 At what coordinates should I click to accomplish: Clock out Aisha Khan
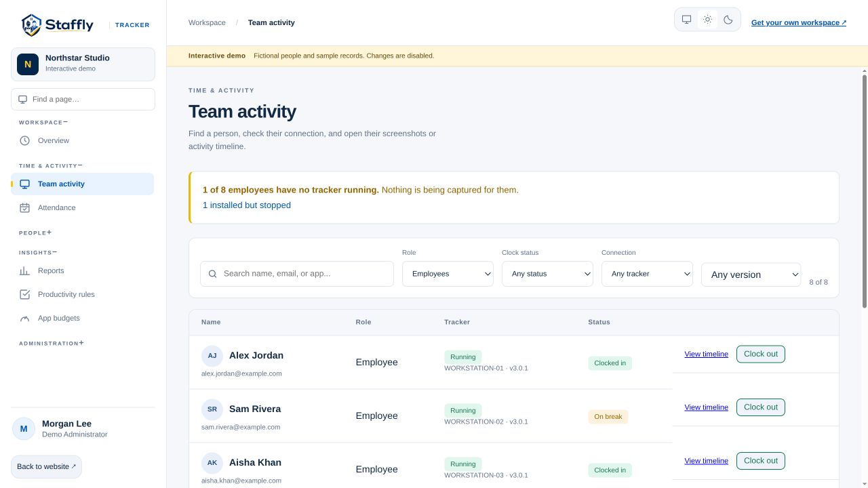tap(761, 461)
